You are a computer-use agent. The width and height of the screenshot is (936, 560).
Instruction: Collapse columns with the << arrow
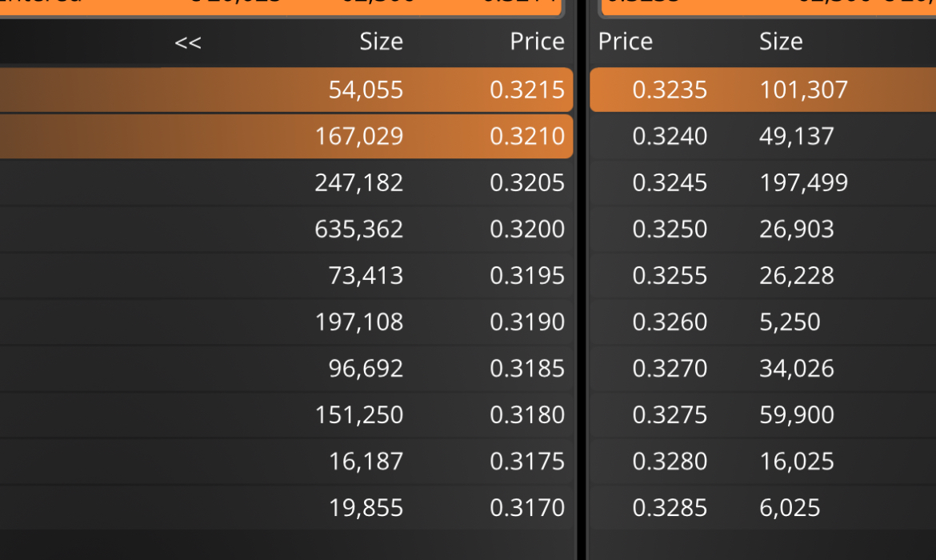(x=188, y=42)
